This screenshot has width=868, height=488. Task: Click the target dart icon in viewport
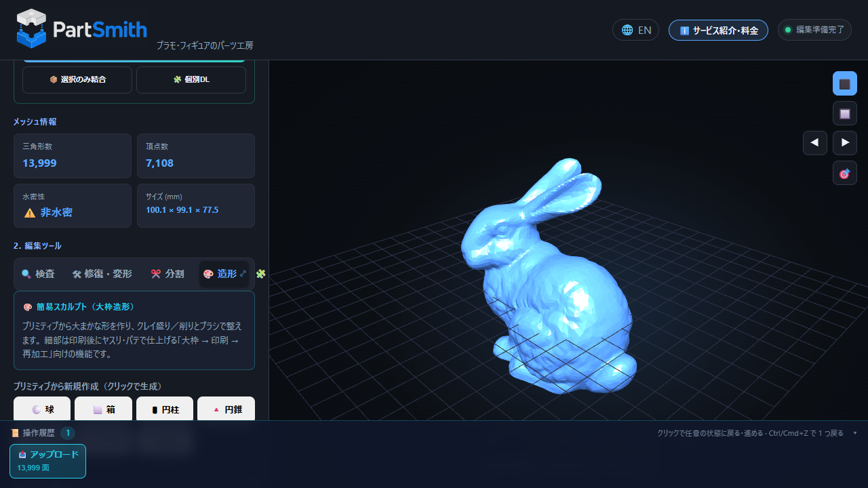[845, 173]
